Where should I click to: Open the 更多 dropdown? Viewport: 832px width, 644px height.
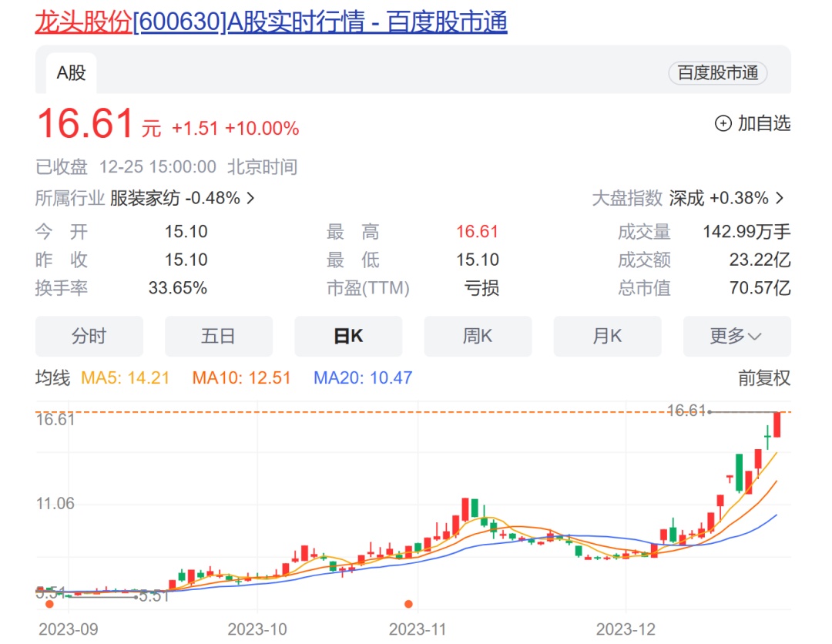(736, 336)
